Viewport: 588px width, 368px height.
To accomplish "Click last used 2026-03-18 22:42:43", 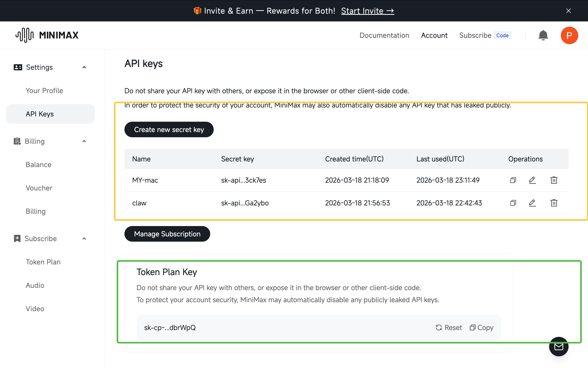I will click(449, 203).
